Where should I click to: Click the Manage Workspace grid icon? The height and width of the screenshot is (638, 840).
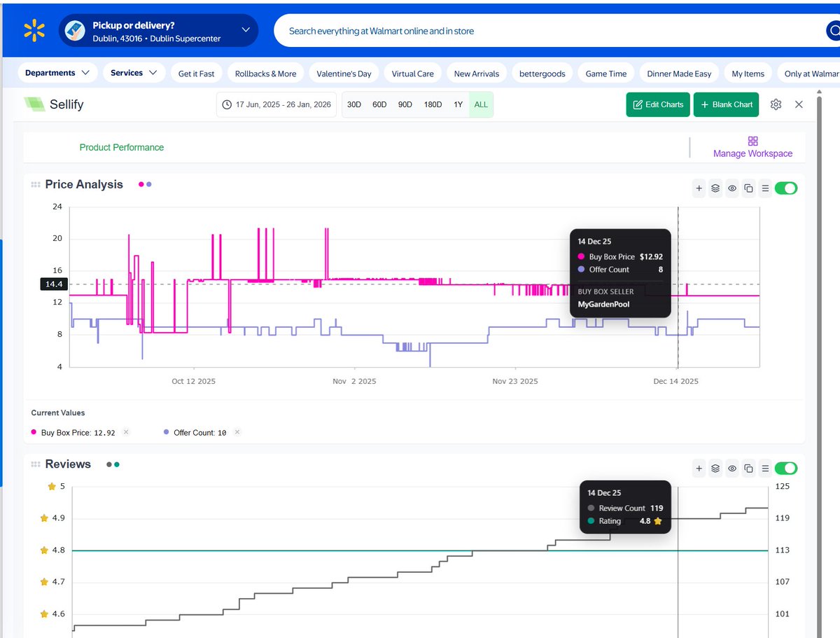coord(753,141)
